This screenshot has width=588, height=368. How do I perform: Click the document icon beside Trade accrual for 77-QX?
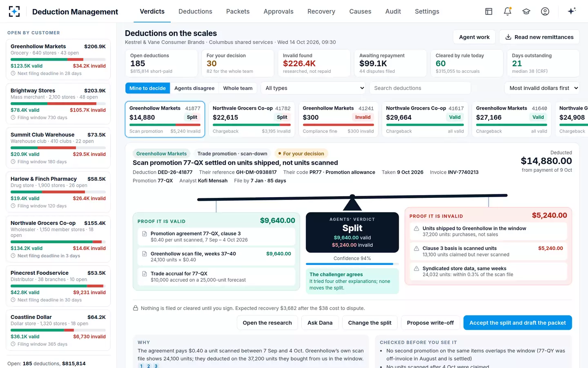click(144, 274)
